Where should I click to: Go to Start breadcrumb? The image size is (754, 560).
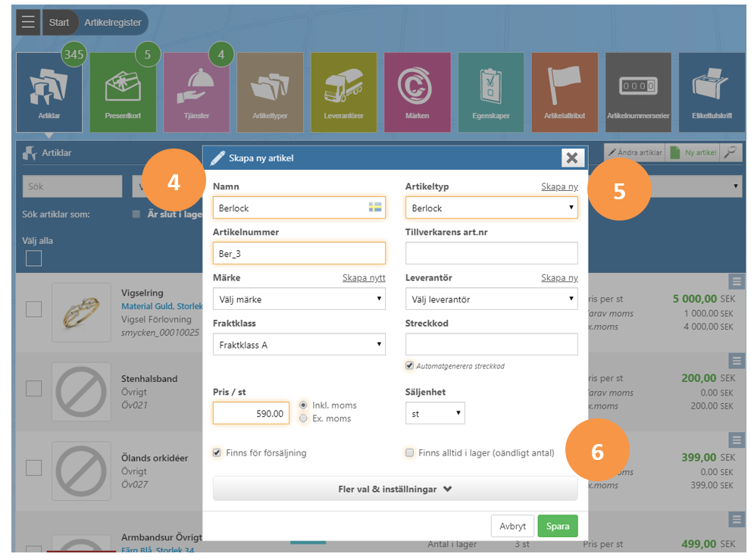59,23
